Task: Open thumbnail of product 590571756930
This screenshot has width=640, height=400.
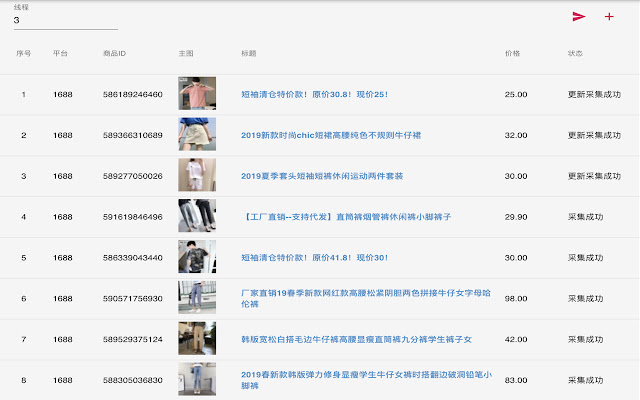Action: [197, 298]
